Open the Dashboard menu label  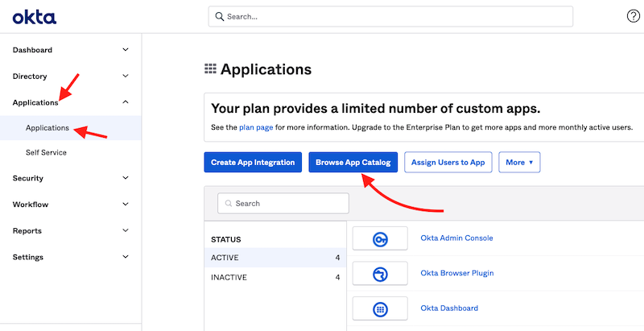[x=32, y=50]
